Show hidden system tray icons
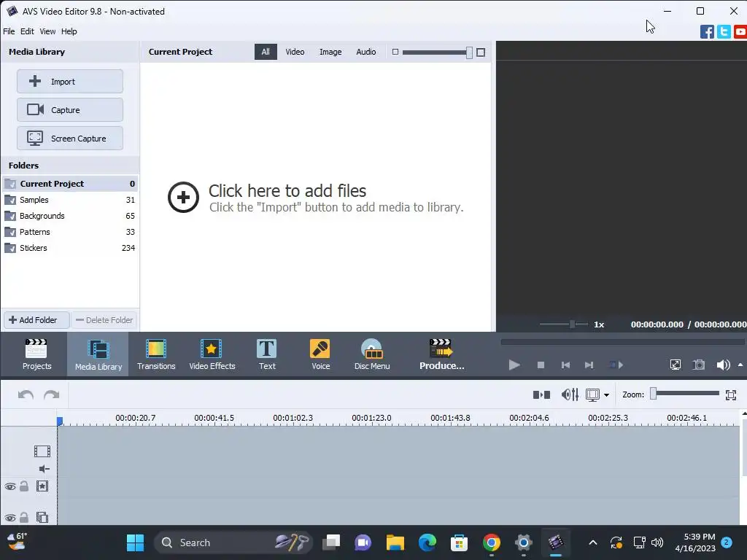Viewport: 747px width, 560px height. (593, 542)
